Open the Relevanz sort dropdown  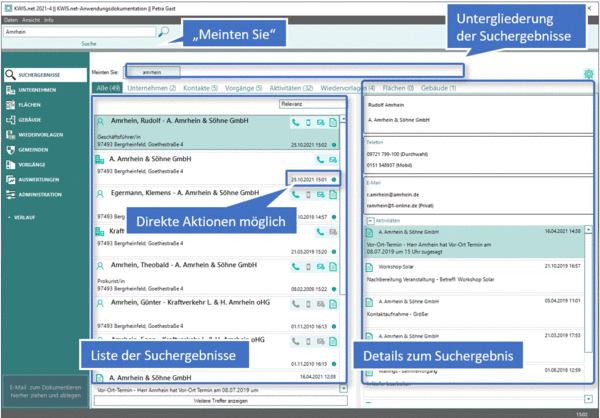tap(310, 102)
